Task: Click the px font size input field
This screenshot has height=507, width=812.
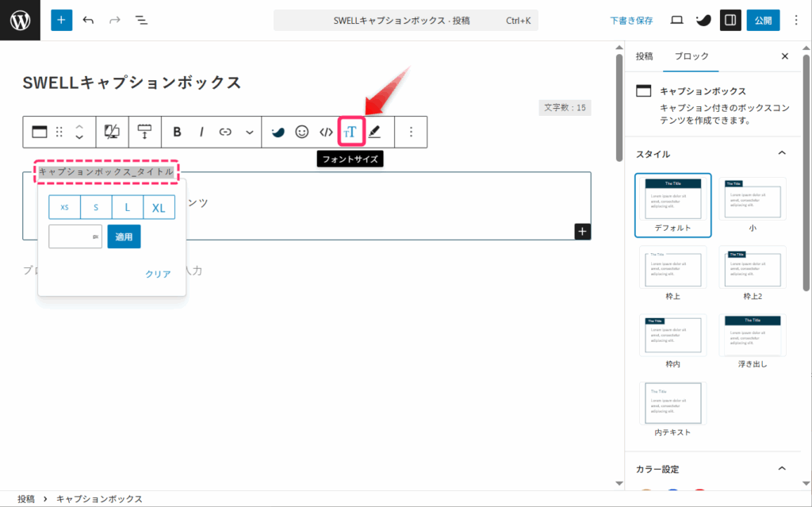Action: (x=75, y=236)
